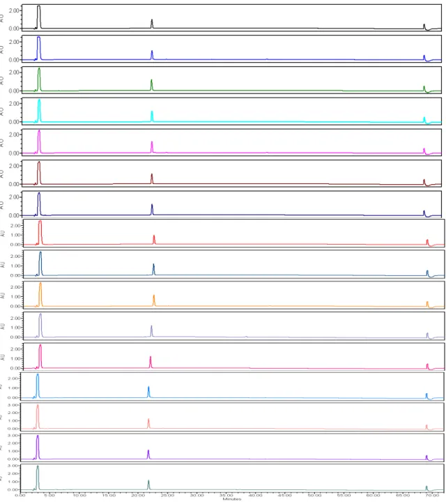Select the tall first peak of the orange chromatogram
The height and width of the screenshot is (504, 446).
[40, 294]
